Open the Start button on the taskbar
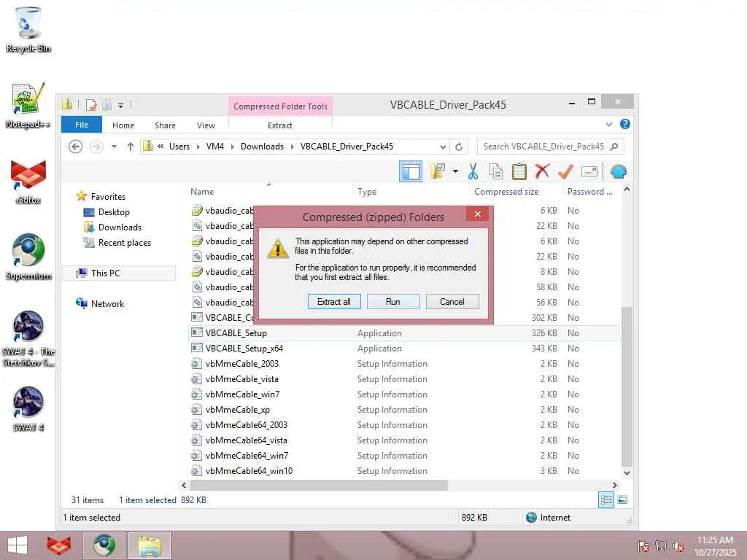This screenshot has width=747, height=560. (18, 545)
